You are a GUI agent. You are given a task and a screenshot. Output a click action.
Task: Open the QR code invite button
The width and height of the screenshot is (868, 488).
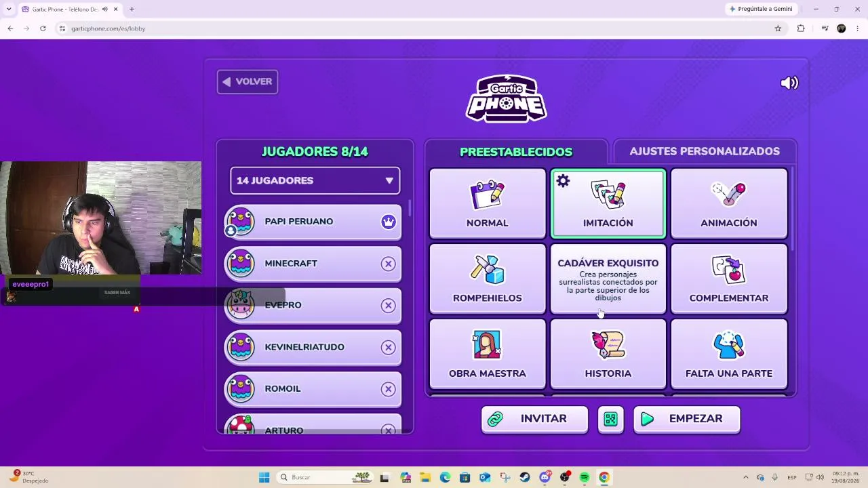point(610,419)
